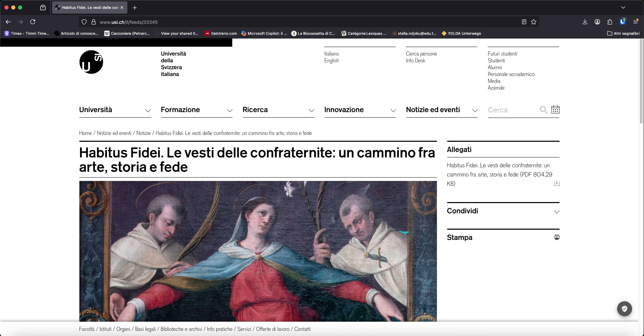Open the Cerca persone link
Viewport: 644px width, 336px height.
[421, 54]
